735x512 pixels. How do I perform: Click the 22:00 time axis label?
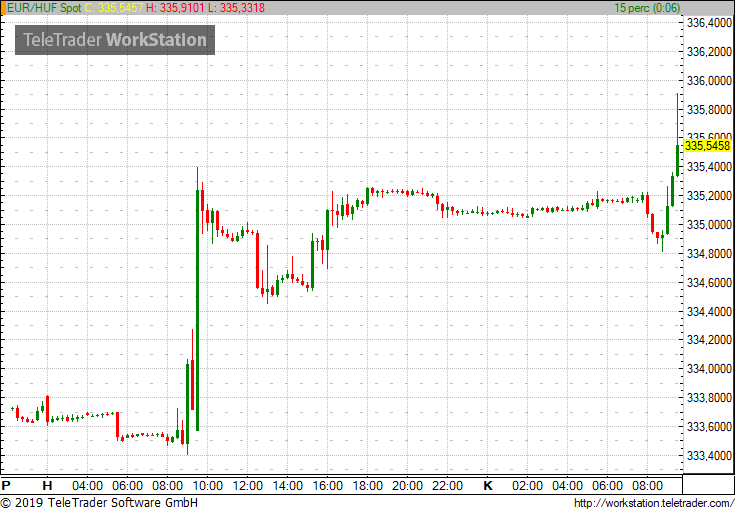(x=447, y=485)
